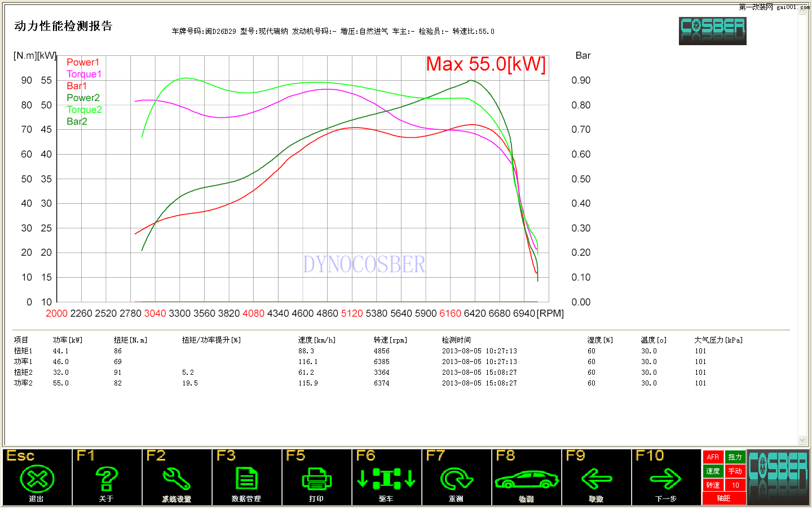The width and height of the screenshot is (812, 508).
Task: Proceed with F10 下一步 next step
Action: coord(666,477)
